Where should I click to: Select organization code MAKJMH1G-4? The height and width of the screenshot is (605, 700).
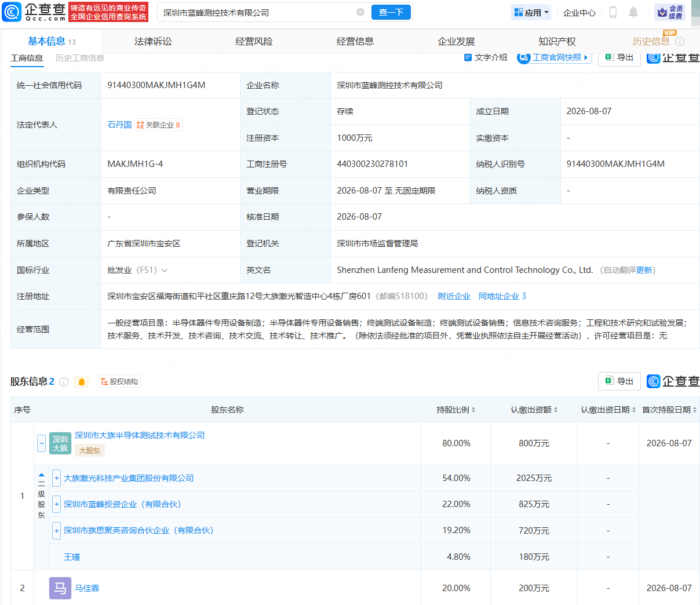tap(135, 164)
